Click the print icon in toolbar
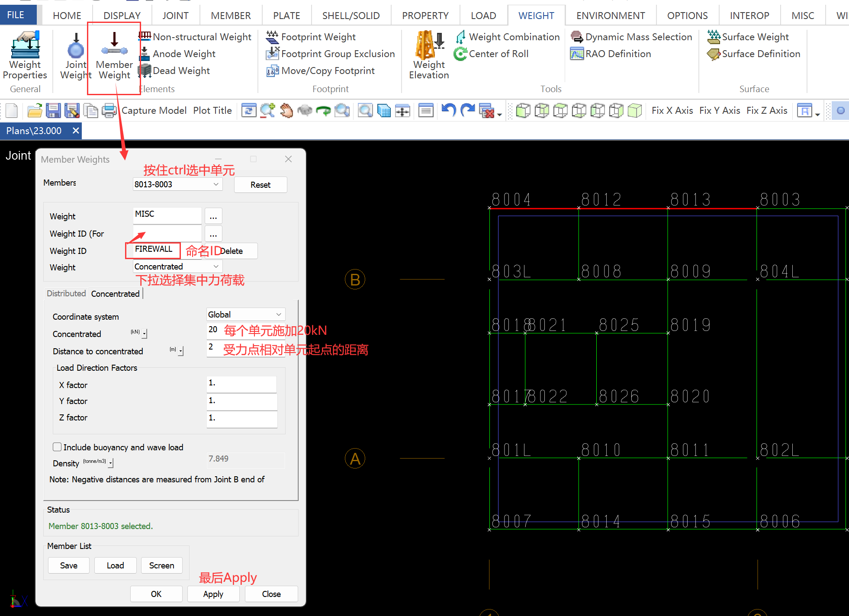Viewport: 849px width, 616px height. coord(109,111)
